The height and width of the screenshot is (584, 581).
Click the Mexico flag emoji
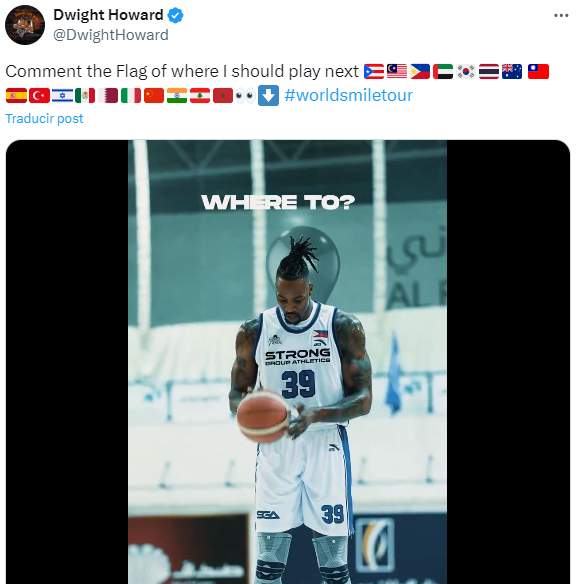coord(85,96)
